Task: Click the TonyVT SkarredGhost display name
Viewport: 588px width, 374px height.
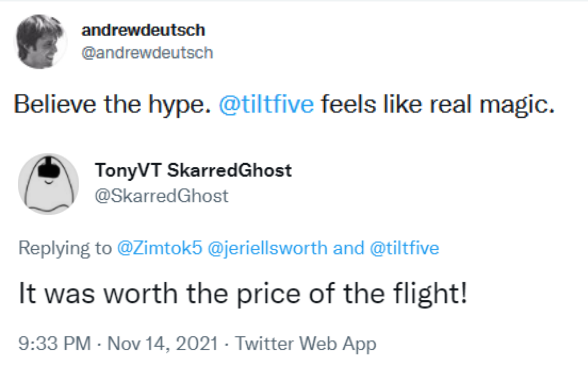Action: (193, 170)
